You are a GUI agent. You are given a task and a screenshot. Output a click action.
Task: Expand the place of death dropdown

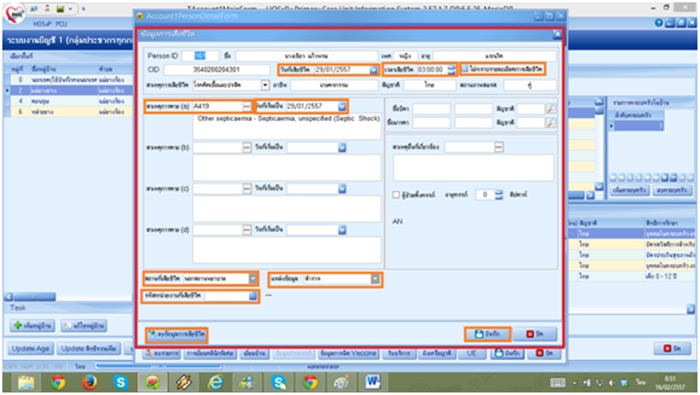tap(253, 279)
